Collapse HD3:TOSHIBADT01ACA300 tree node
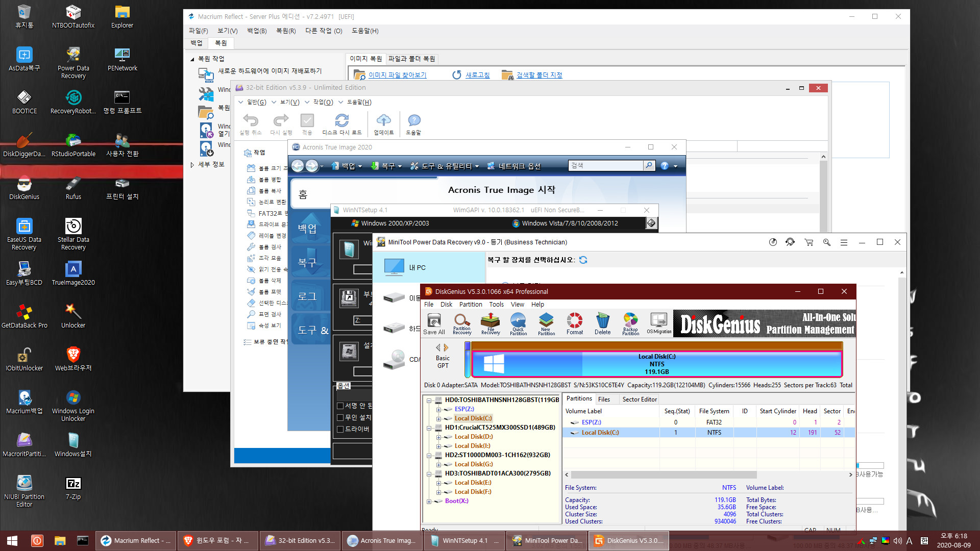The height and width of the screenshot is (551, 980). [429, 474]
